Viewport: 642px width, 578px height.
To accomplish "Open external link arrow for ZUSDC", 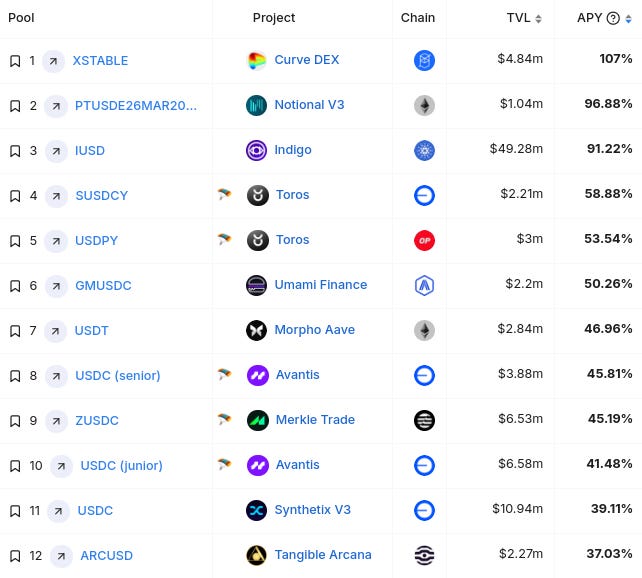I will click(x=56, y=422).
